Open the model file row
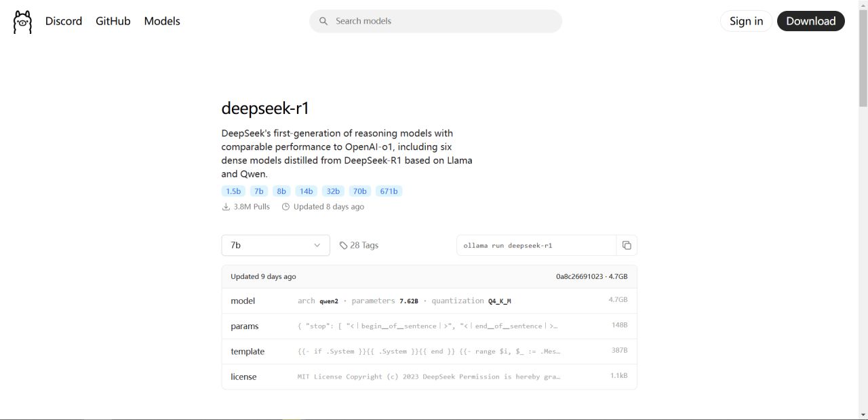 (429, 301)
